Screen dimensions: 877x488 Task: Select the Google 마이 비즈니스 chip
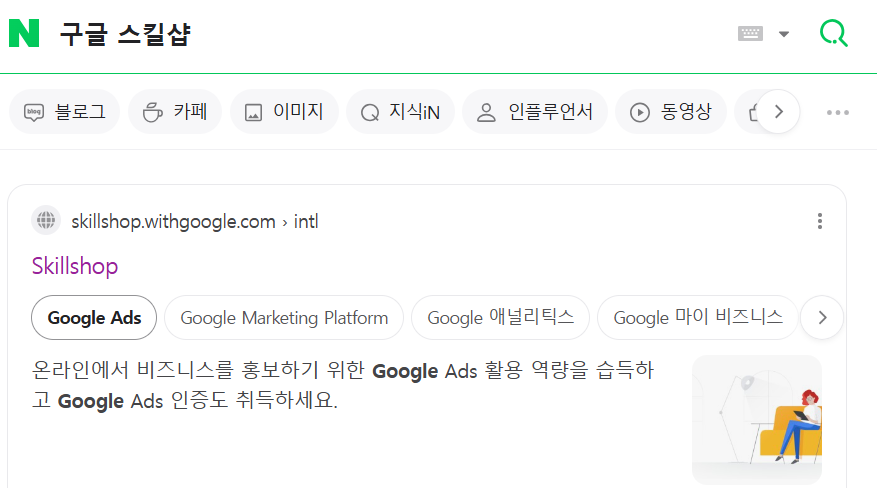click(x=698, y=318)
